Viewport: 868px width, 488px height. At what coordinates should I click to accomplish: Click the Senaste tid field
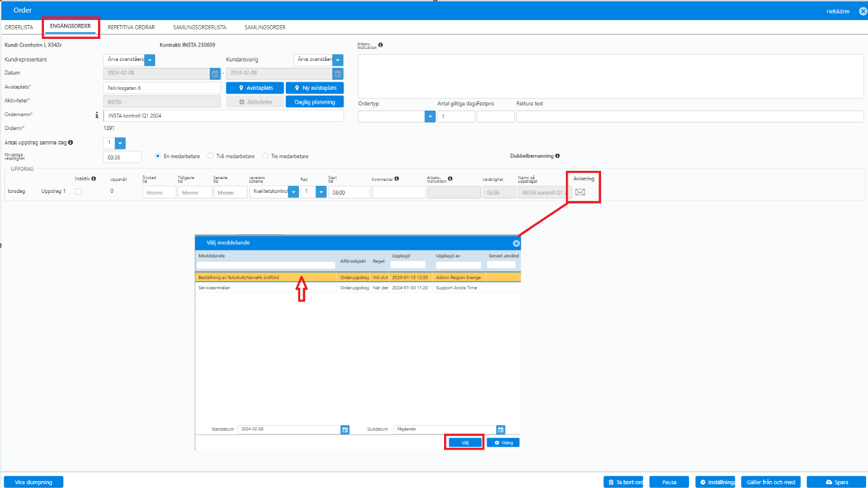coord(231,192)
